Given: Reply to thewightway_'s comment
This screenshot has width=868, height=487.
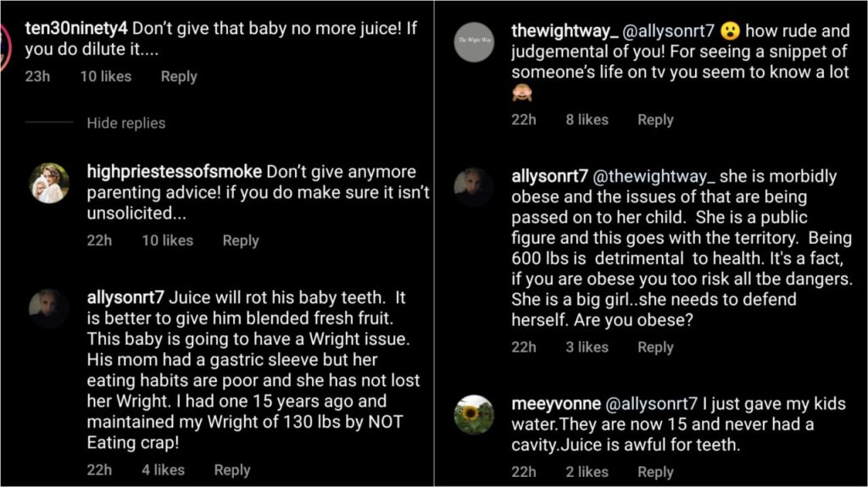Looking at the screenshot, I should point(655,120).
